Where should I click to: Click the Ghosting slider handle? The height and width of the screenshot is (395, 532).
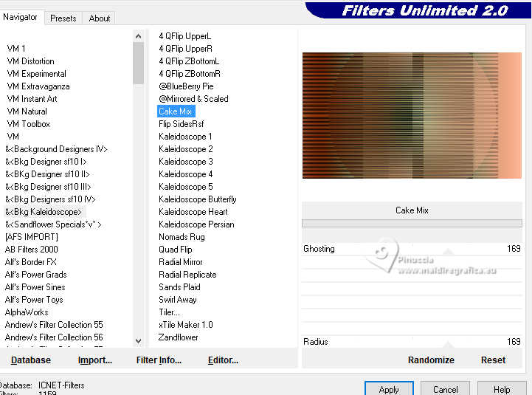point(448,252)
